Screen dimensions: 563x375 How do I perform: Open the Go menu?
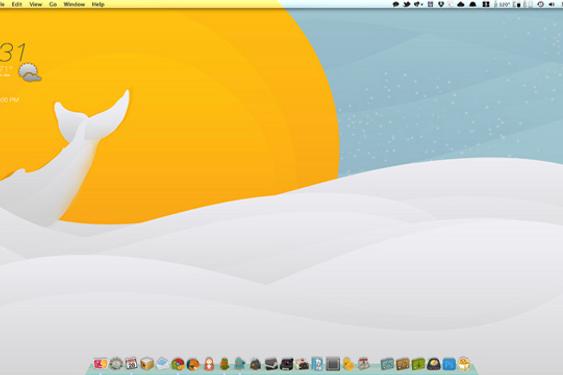[x=53, y=4]
